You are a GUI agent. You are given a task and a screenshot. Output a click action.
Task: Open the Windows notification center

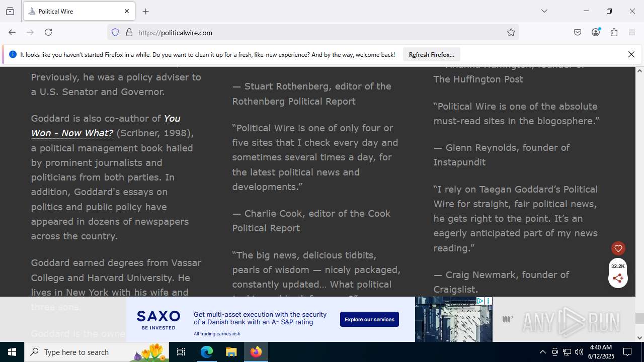[x=627, y=352]
